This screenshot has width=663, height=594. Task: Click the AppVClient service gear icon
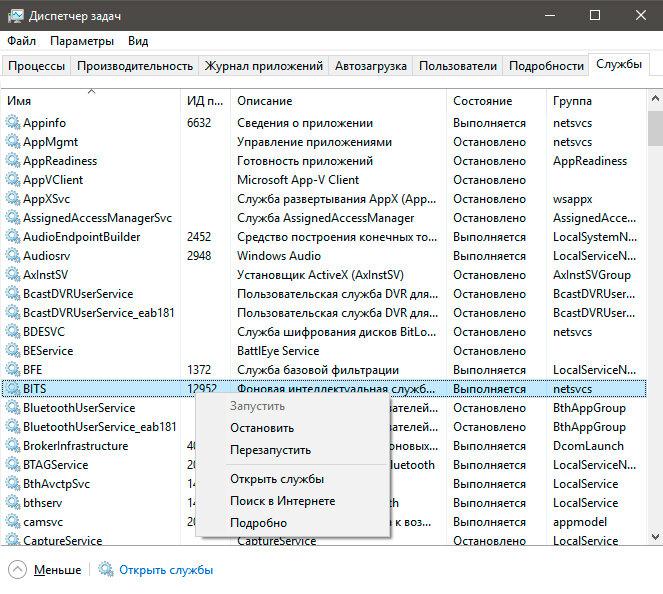[x=13, y=180]
